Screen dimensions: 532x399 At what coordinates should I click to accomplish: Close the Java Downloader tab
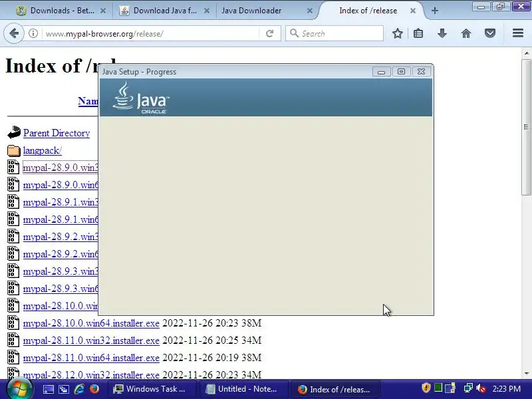click(309, 11)
